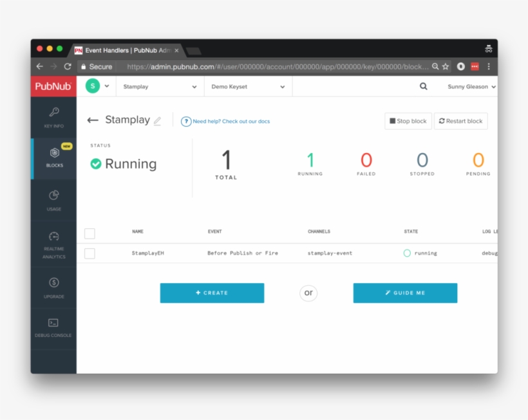Open Upgrade section in sidebar
The image size is (528, 420).
click(x=54, y=288)
